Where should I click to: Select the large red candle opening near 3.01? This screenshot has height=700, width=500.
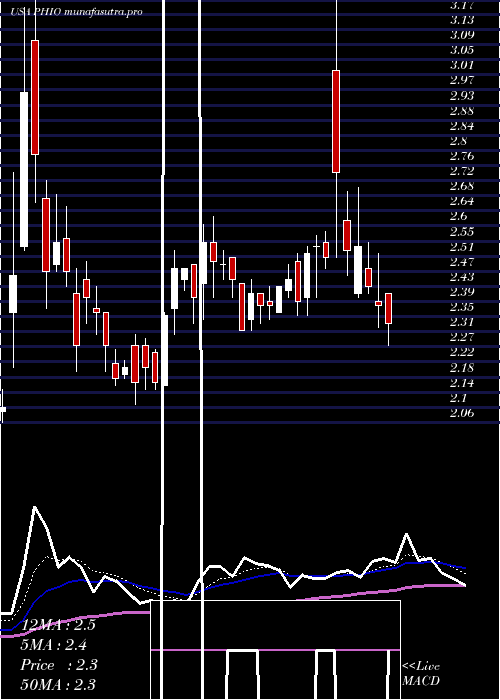[336, 121]
